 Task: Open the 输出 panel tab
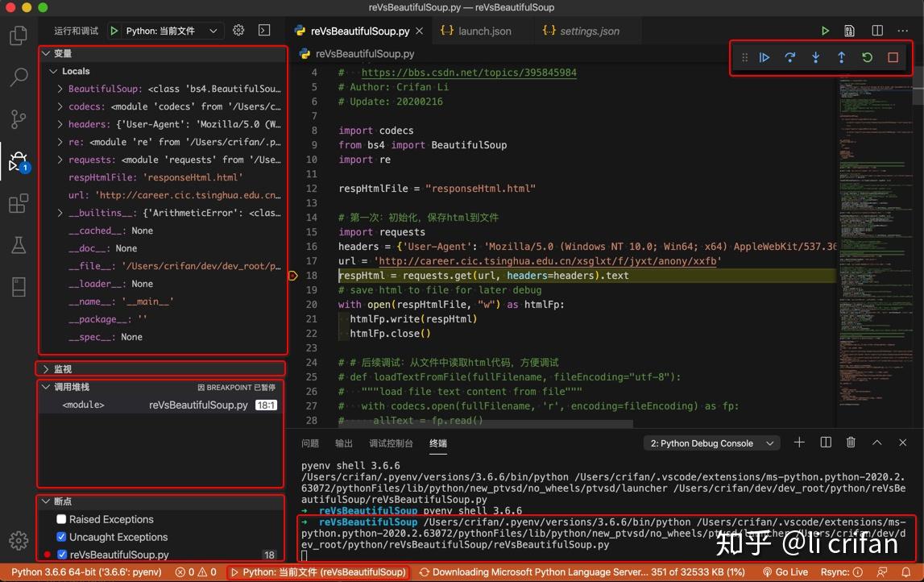pos(343,443)
